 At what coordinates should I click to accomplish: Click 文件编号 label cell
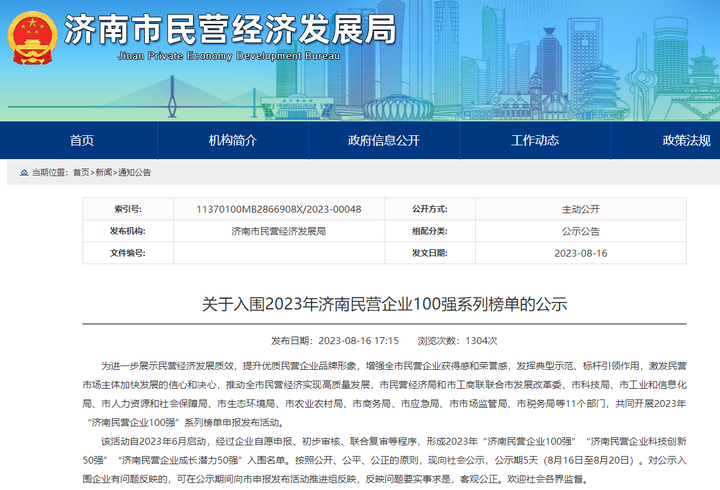[x=128, y=253]
